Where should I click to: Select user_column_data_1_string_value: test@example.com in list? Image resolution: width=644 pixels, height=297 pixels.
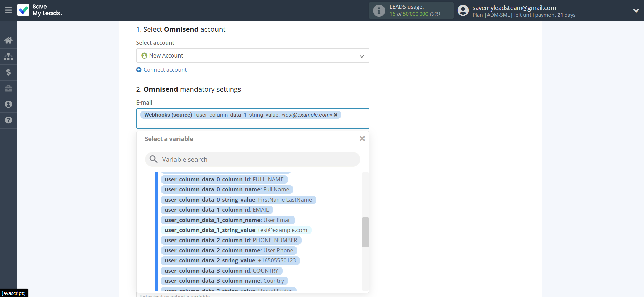click(236, 230)
